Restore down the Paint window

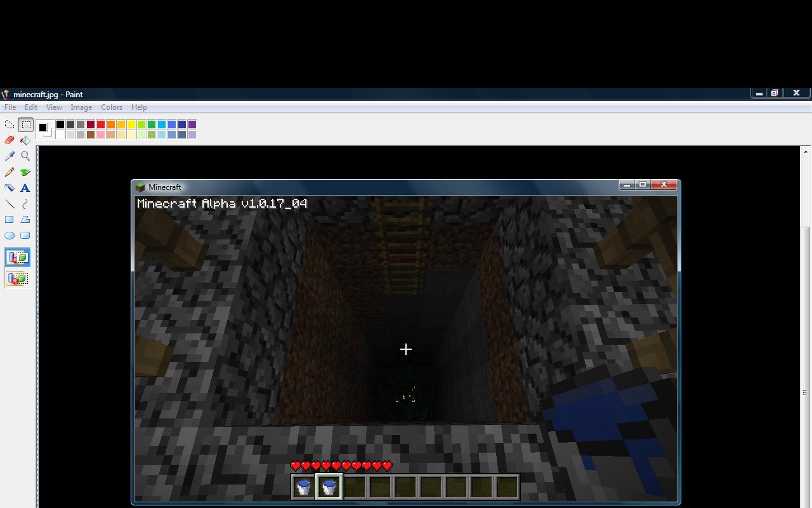pyautogui.click(x=774, y=93)
